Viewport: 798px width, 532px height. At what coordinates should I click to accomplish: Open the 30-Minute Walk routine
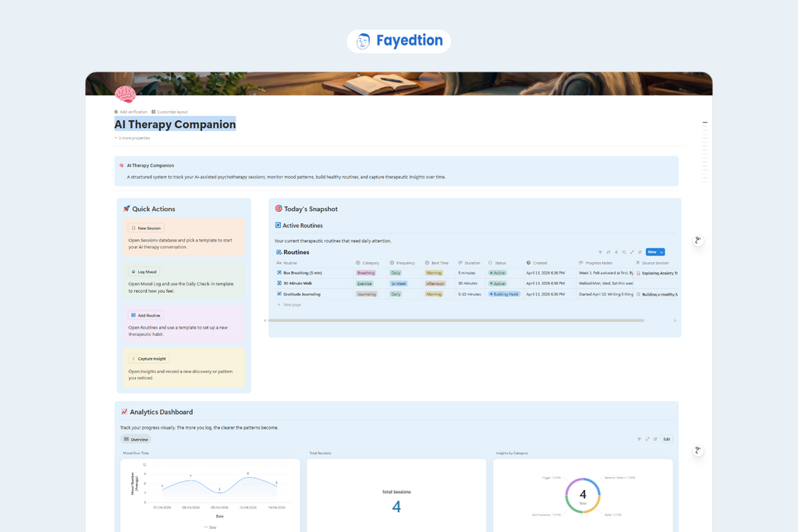[298, 283]
